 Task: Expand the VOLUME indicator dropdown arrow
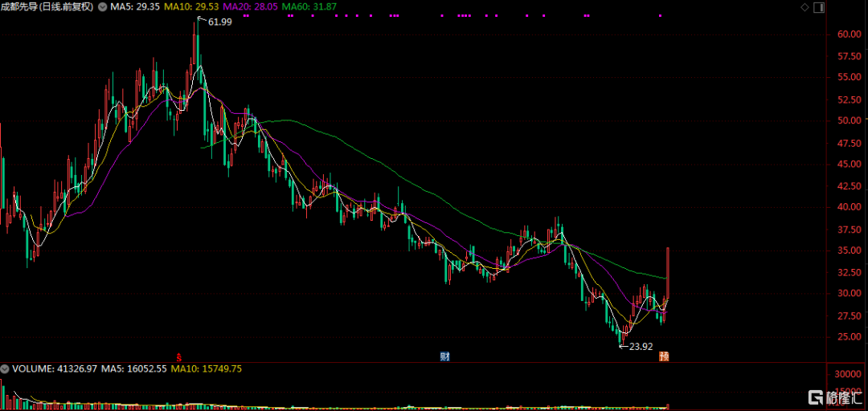tap(5, 368)
